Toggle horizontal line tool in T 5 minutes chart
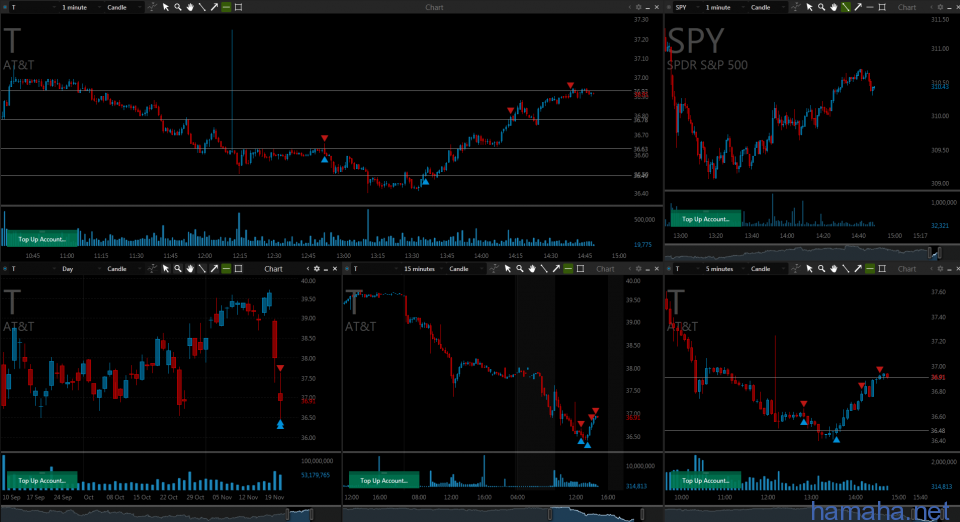The width and height of the screenshot is (960, 522). pyautogui.click(x=870, y=269)
